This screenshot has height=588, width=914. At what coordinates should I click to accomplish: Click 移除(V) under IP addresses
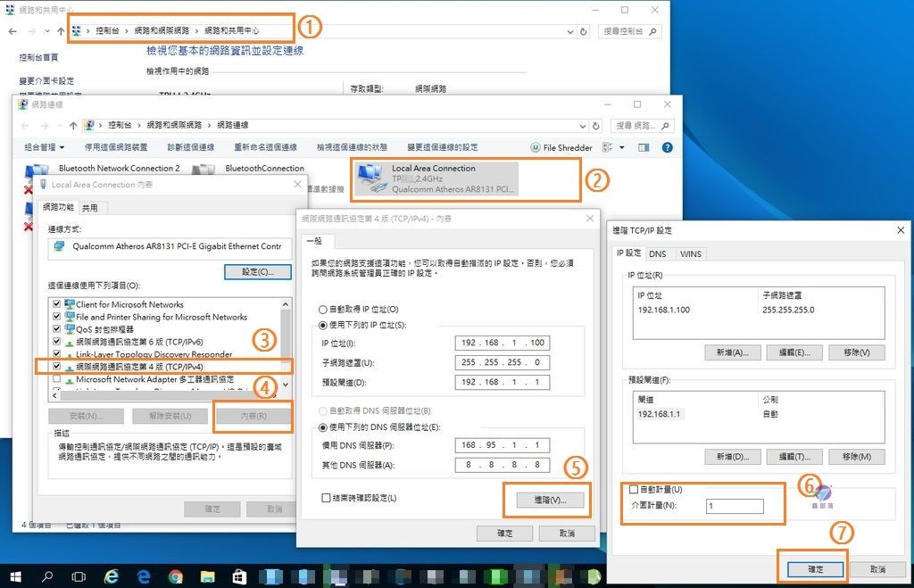point(856,352)
